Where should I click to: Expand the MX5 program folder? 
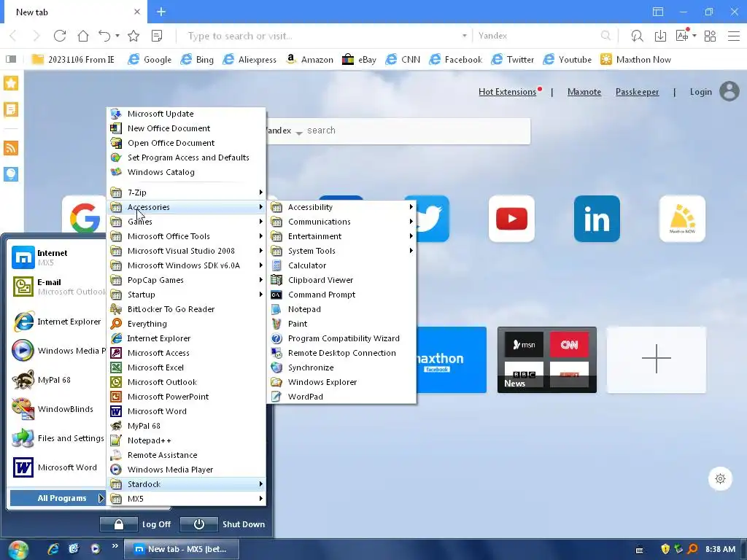pyautogui.click(x=186, y=499)
